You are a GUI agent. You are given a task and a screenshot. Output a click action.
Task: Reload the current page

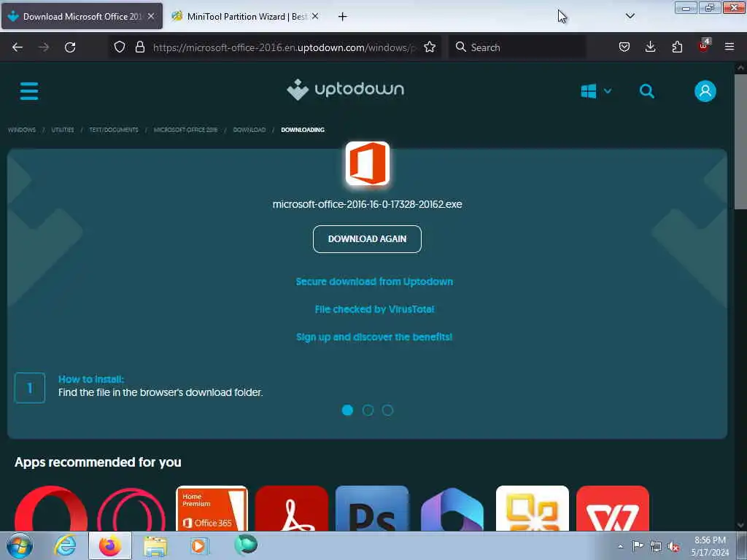click(70, 47)
